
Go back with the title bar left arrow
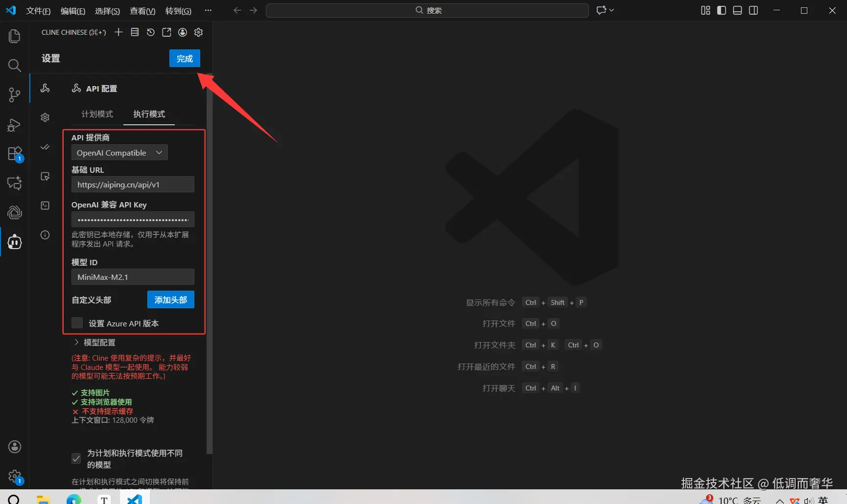(x=237, y=10)
